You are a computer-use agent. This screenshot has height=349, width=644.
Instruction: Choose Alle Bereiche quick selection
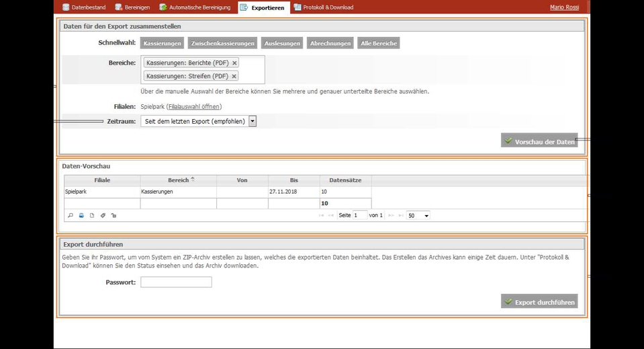pos(379,43)
